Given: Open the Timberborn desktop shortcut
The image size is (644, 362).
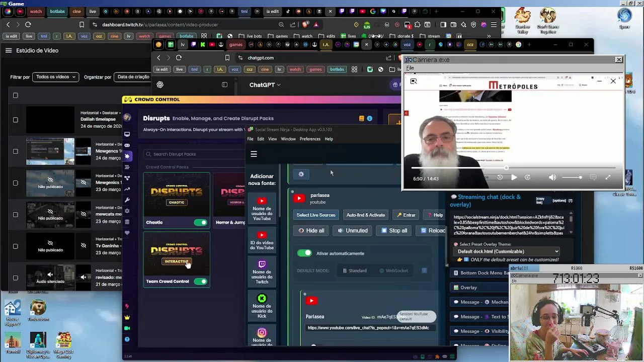Looking at the screenshot, I should pyautogui.click(x=38, y=311).
